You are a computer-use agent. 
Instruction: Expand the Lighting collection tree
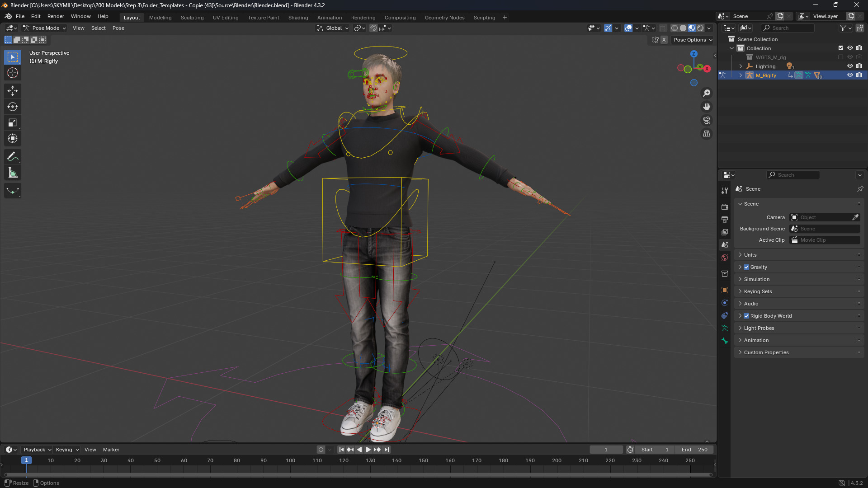point(741,66)
